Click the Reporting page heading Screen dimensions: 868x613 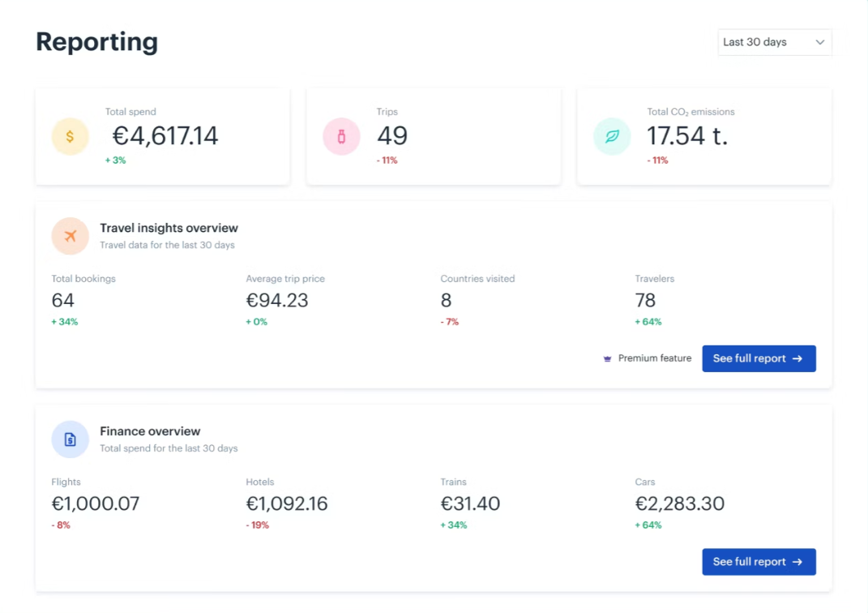[x=96, y=41]
